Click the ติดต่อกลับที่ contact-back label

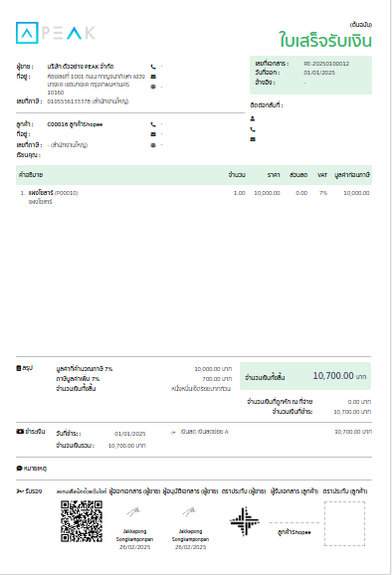click(267, 105)
